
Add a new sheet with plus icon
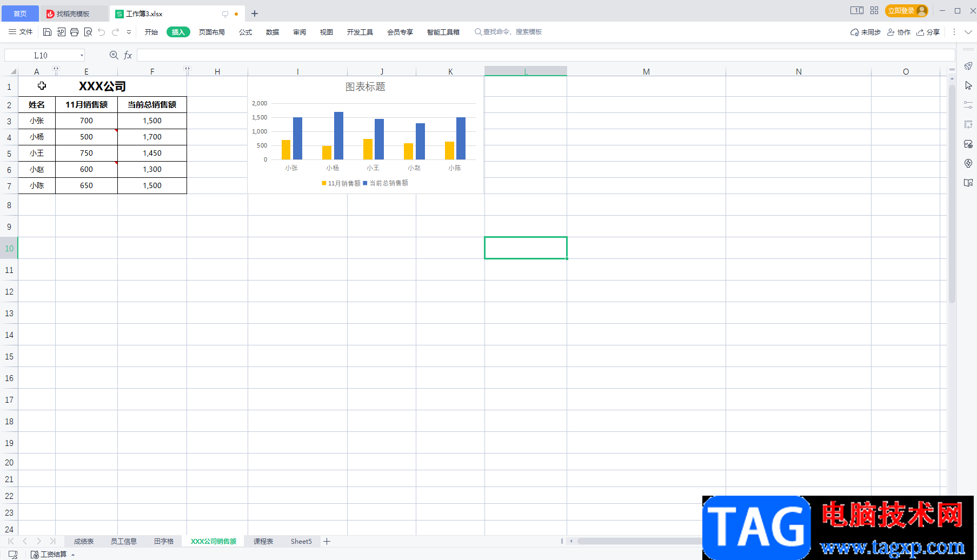pos(327,541)
